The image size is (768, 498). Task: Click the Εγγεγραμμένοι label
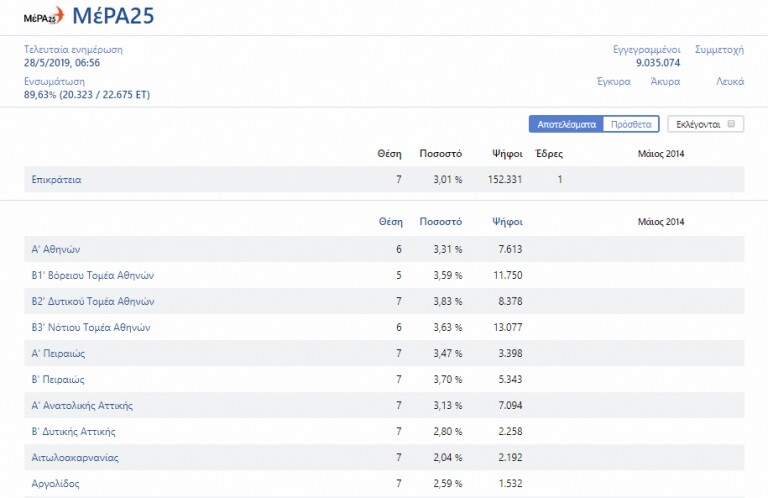pos(647,49)
